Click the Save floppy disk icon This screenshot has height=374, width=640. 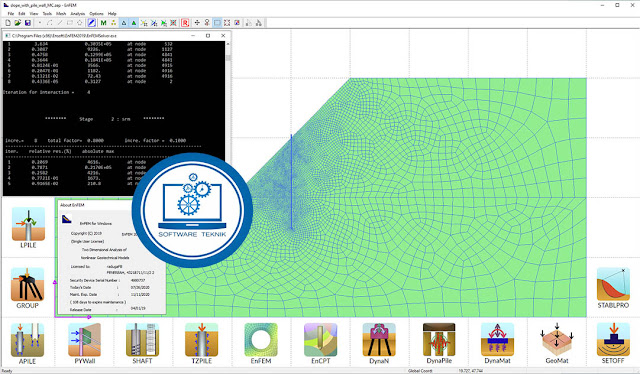[x=27, y=23]
